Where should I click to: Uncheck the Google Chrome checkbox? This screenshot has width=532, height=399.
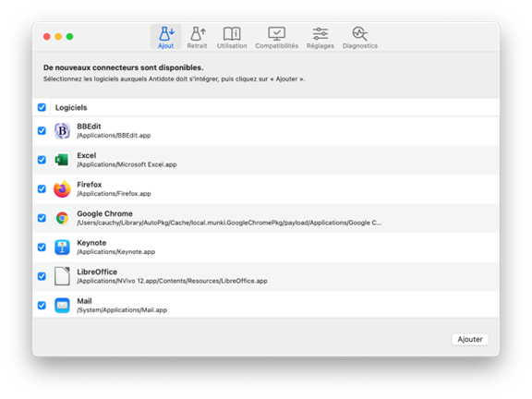(42, 218)
